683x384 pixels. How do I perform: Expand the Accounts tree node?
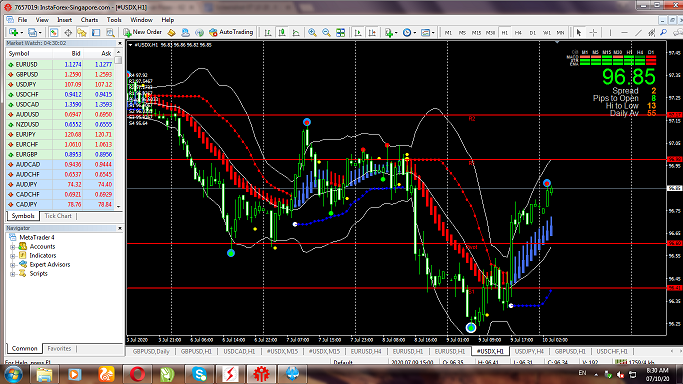point(13,247)
